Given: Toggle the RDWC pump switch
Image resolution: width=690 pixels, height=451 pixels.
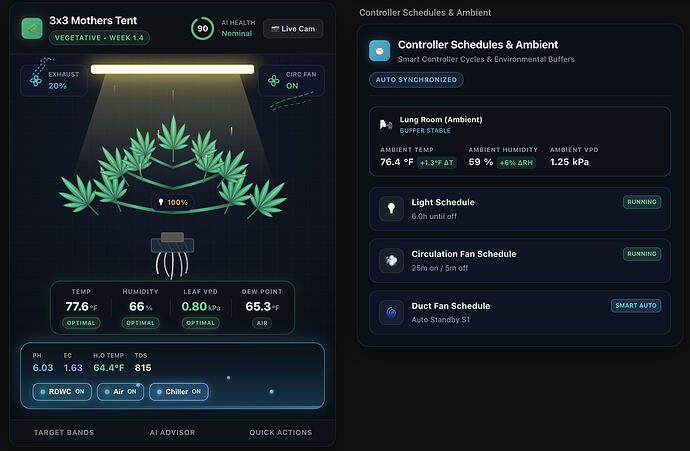Looking at the screenshot, I should 62,392.
